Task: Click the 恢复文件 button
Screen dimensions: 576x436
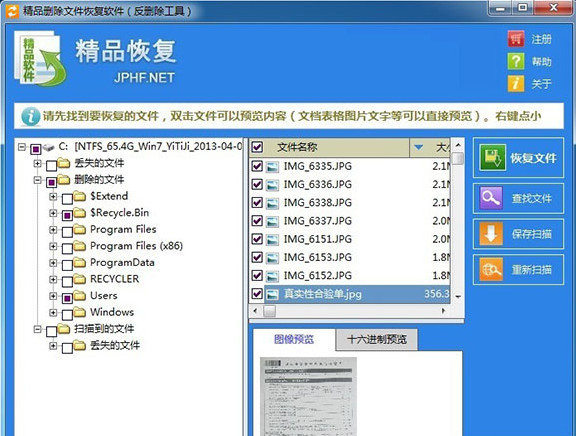Action: tap(518, 158)
